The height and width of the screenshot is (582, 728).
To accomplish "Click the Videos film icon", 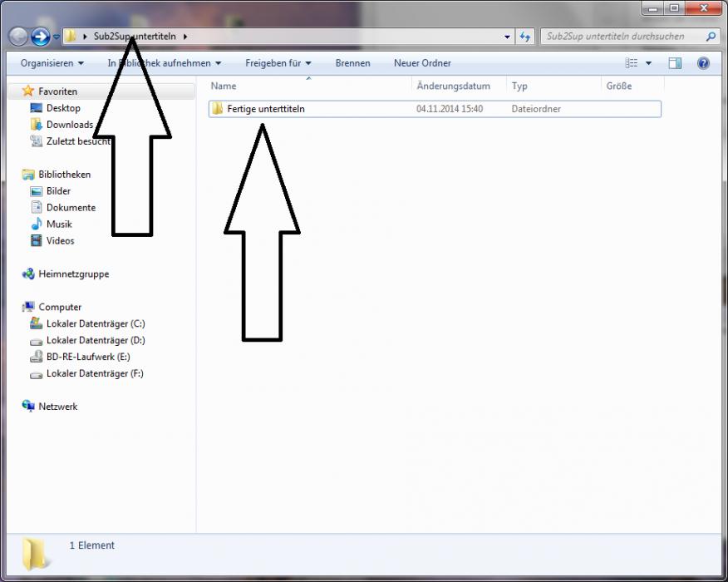I will tap(37, 240).
